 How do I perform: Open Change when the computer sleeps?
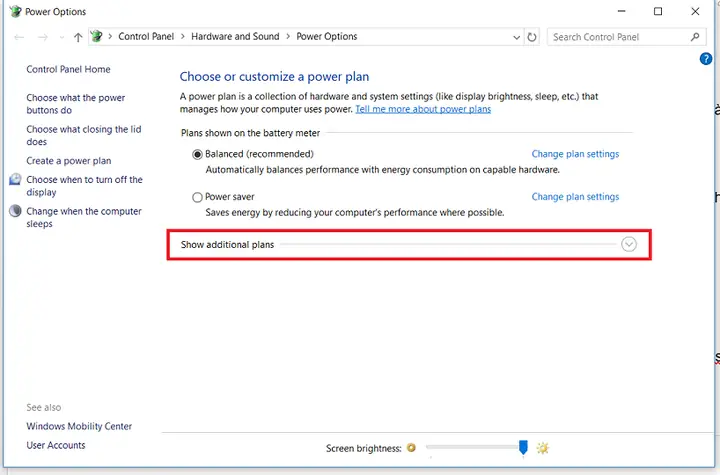click(84, 217)
